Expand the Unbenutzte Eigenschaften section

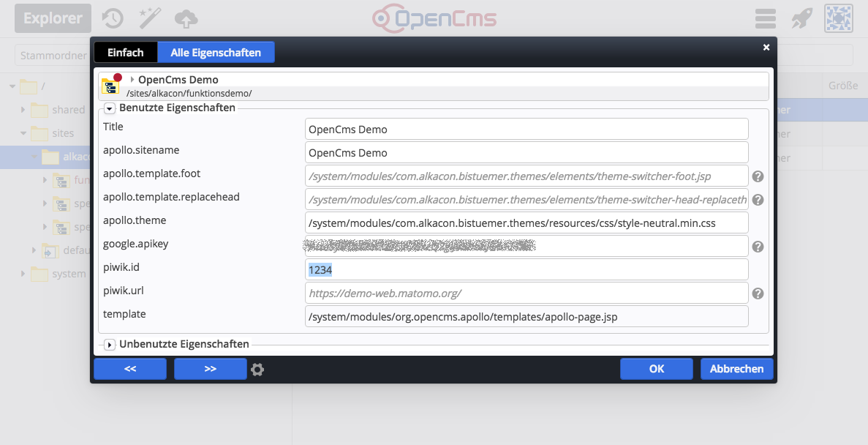pos(110,345)
